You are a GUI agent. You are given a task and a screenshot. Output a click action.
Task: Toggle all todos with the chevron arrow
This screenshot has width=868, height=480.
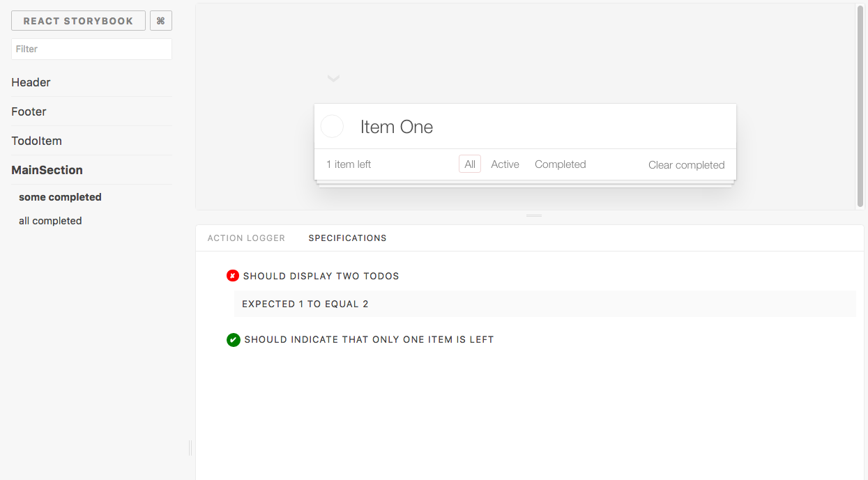(333, 78)
